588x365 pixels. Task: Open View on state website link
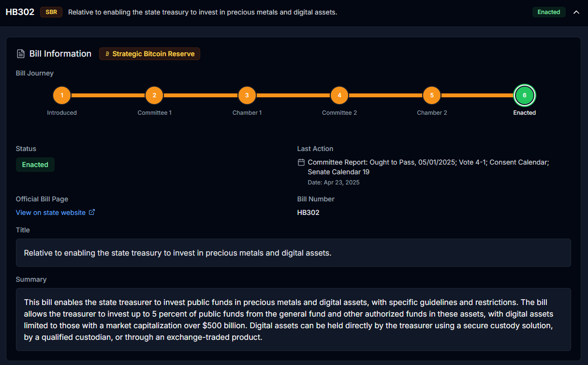51,213
